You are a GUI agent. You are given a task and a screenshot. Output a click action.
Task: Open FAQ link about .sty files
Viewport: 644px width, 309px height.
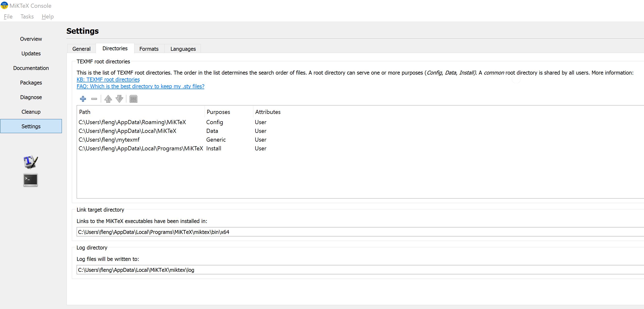coord(140,86)
